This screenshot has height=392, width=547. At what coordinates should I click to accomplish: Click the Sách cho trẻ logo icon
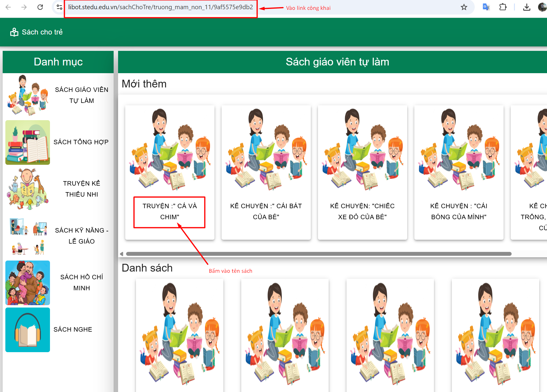(x=14, y=32)
